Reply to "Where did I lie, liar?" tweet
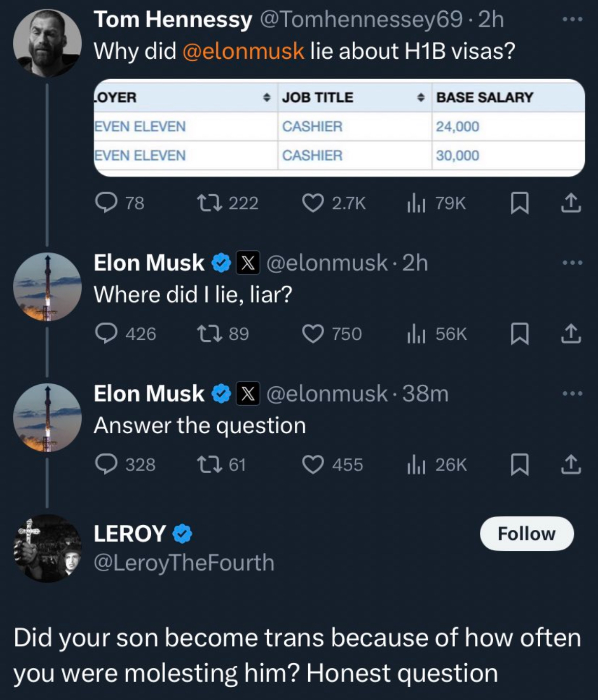This screenshot has width=598, height=700. pos(106,334)
